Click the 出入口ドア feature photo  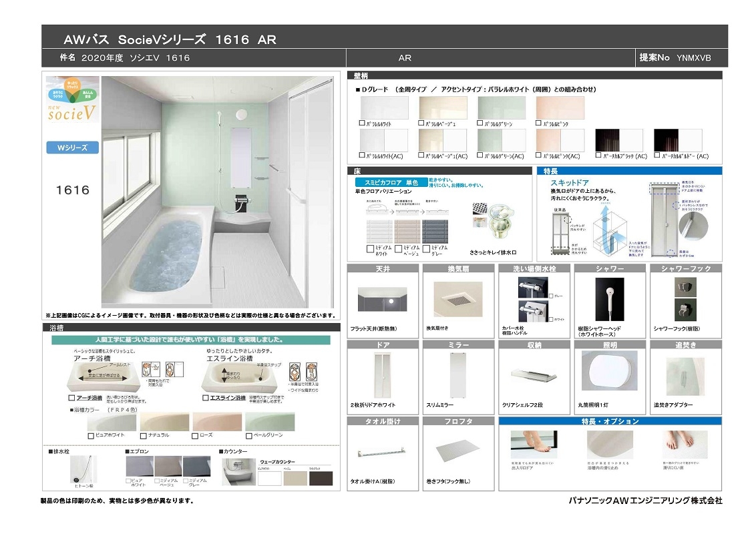pyautogui.click(x=534, y=445)
